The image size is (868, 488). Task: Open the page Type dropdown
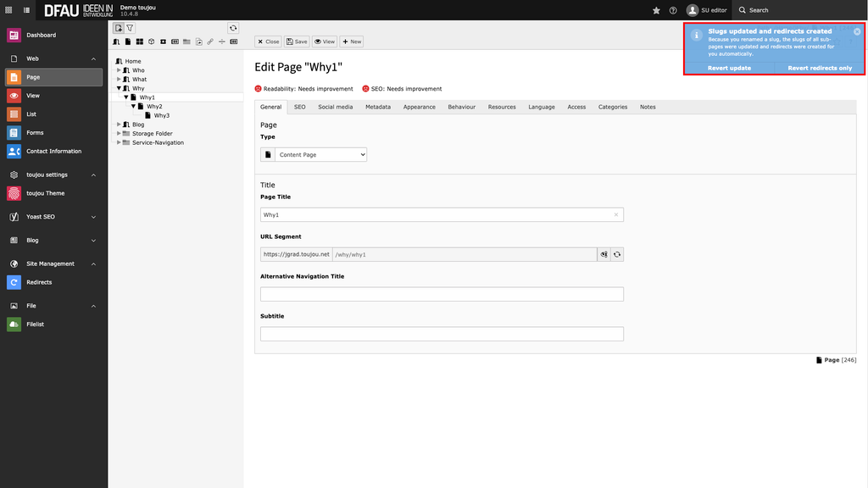(x=321, y=155)
